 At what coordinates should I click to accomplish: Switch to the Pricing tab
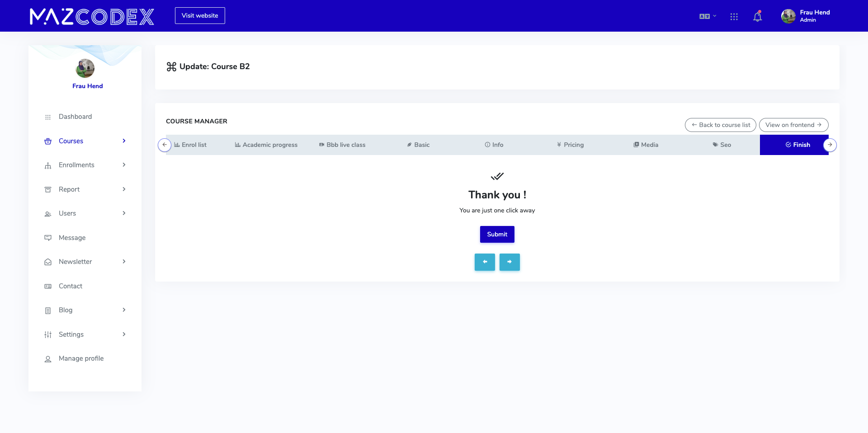[x=570, y=145]
